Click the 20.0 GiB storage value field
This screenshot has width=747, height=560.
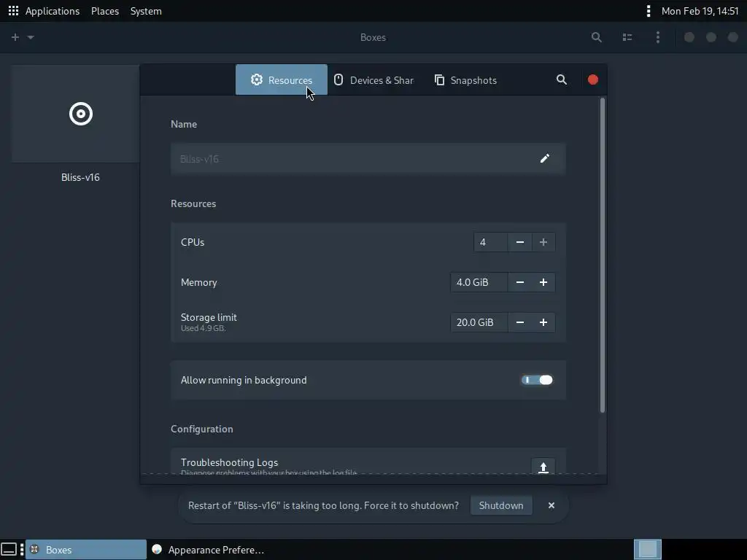click(x=479, y=322)
